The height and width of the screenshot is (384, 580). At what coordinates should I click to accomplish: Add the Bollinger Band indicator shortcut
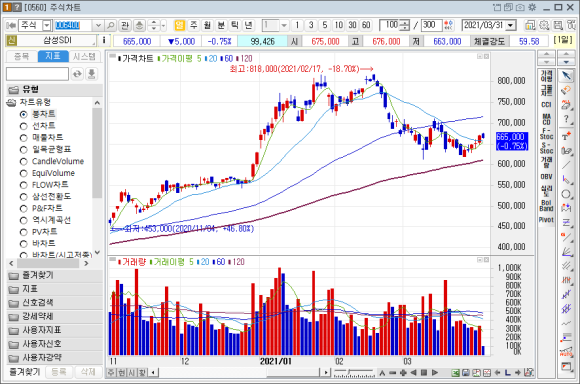[x=546, y=205]
